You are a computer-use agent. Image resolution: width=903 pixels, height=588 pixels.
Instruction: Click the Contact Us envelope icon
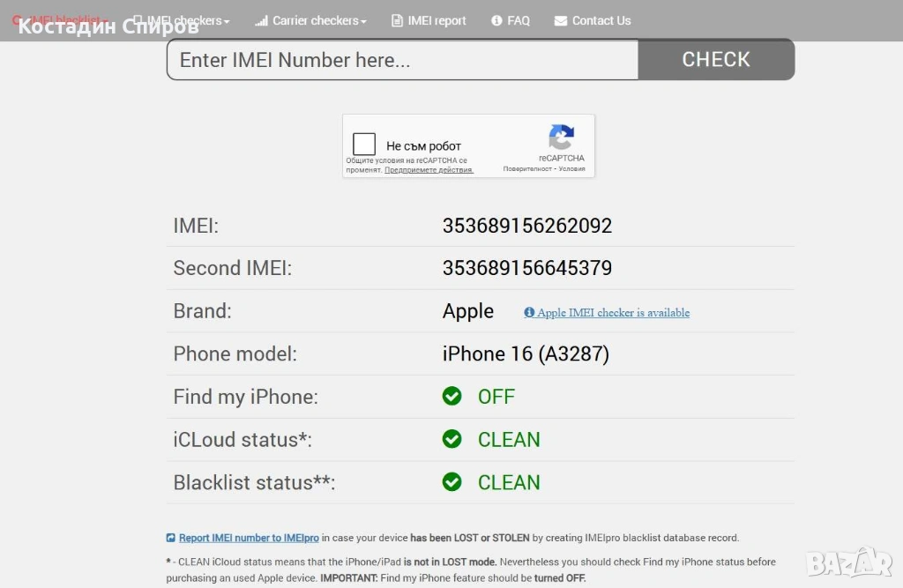point(561,21)
